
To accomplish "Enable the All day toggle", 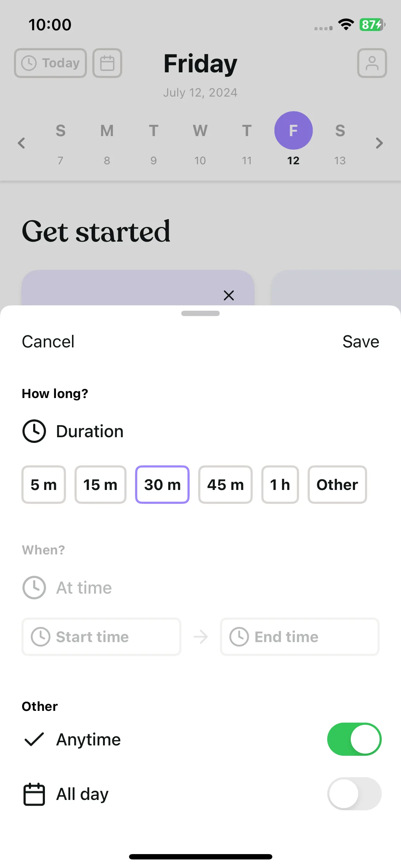I will [x=354, y=794].
